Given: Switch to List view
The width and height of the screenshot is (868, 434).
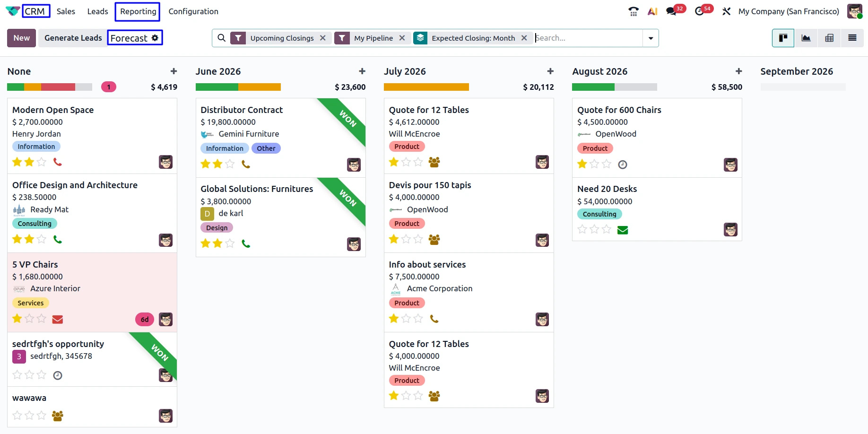Looking at the screenshot, I should tap(852, 38).
